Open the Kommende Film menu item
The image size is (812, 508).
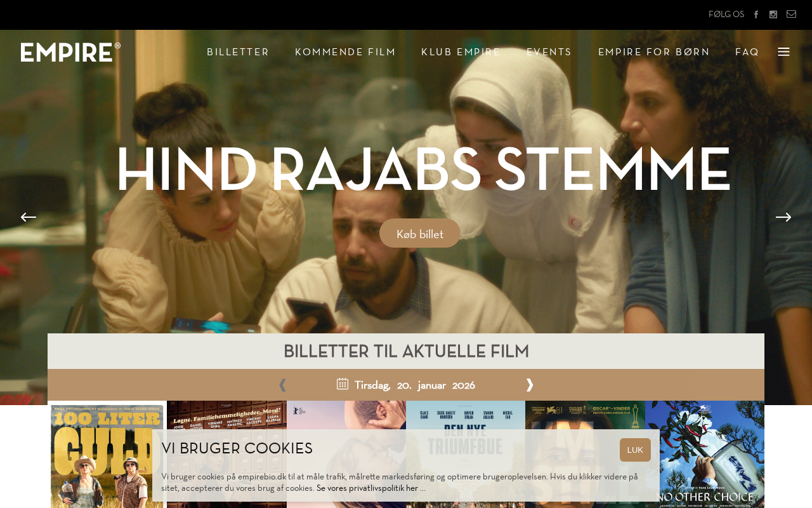345,52
